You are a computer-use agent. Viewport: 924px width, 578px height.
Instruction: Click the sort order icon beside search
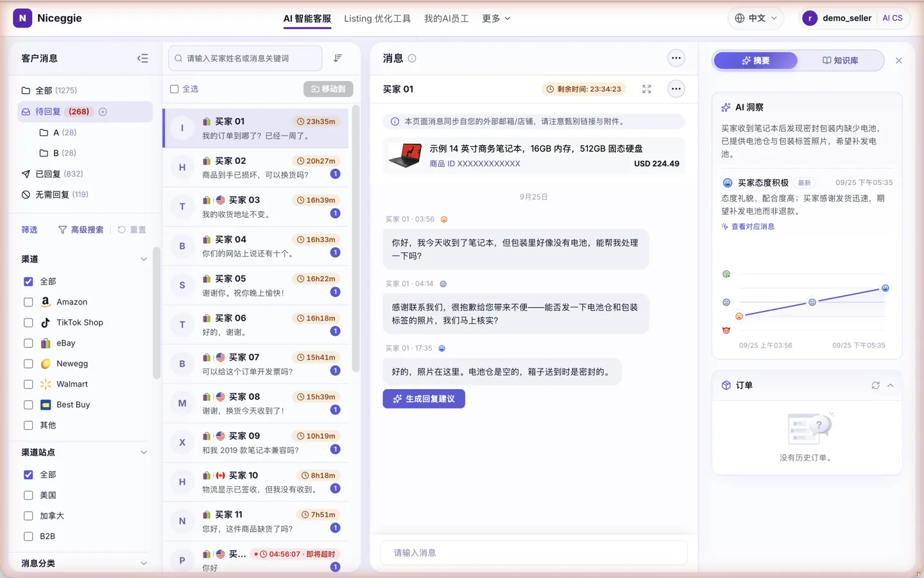pyautogui.click(x=338, y=58)
